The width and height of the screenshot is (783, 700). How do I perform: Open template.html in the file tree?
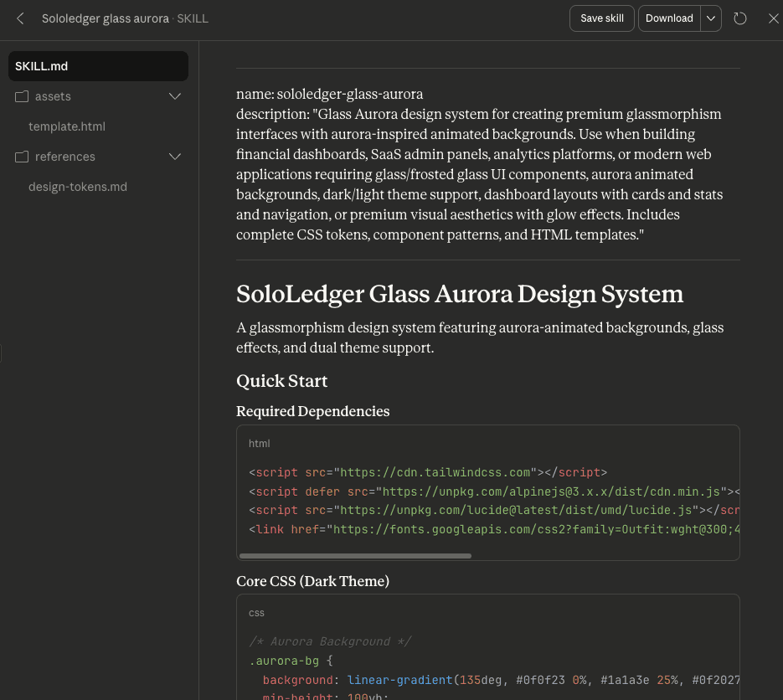point(67,126)
